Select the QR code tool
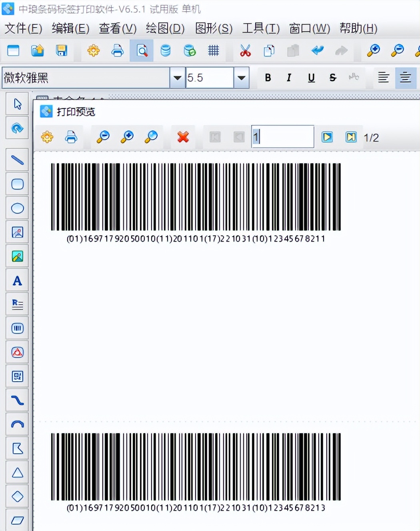The height and width of the screenshot is (531, 420). click(17, 376)
